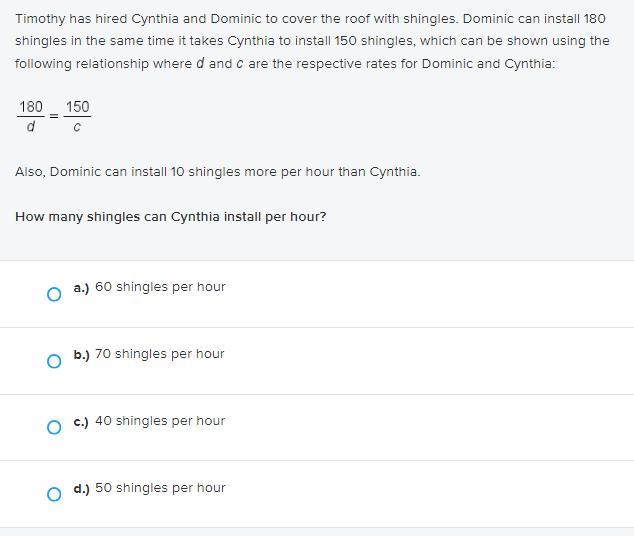The height and width of the screenshot is (536, 634).
Task: Select the radio button for answer a
Action: pyautogui.click(x=54, y=294)
